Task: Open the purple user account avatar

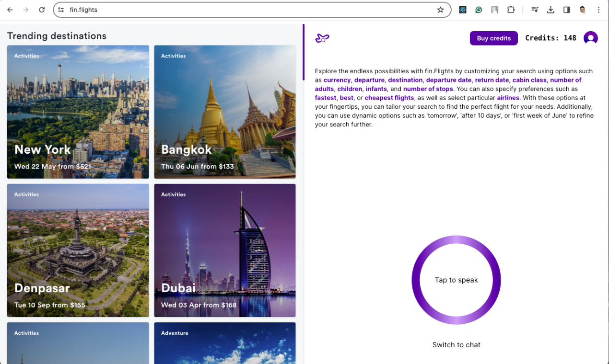Action: 590,38
